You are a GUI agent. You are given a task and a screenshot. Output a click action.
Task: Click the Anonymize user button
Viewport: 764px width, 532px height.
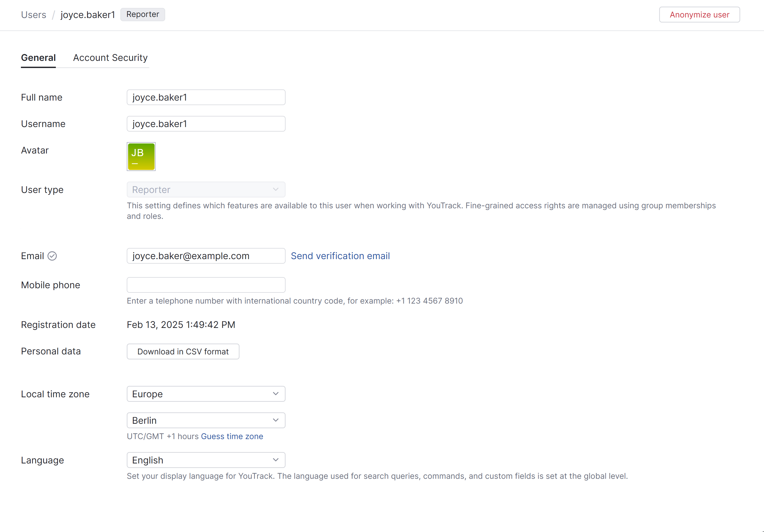click(x=699, y=15)
